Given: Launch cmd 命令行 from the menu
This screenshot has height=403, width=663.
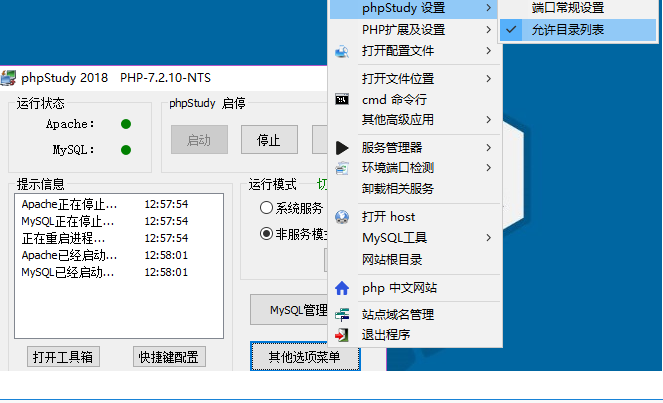Looking at the screenshot, I should tap(415, 99).
